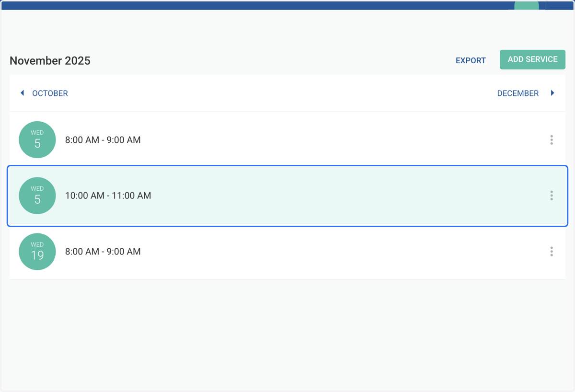Screen dimensions: 575x392
Task: Click WED 5 date badge beside 8:00 AM - 9:00 AM
Action: click(37, 140)
